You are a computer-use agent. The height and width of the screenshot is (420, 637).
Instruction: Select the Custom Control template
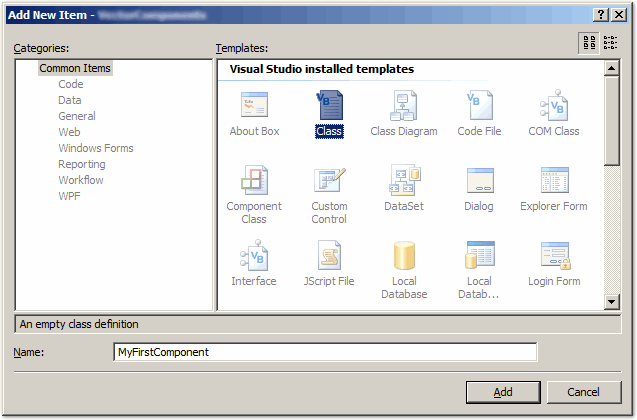(x=329, y=181)
